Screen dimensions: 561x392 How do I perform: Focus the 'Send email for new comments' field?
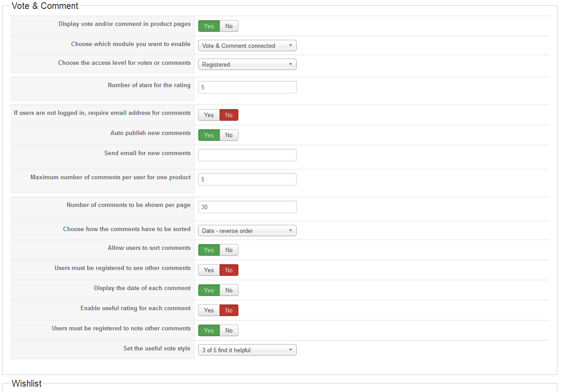[x=247, y=155]
